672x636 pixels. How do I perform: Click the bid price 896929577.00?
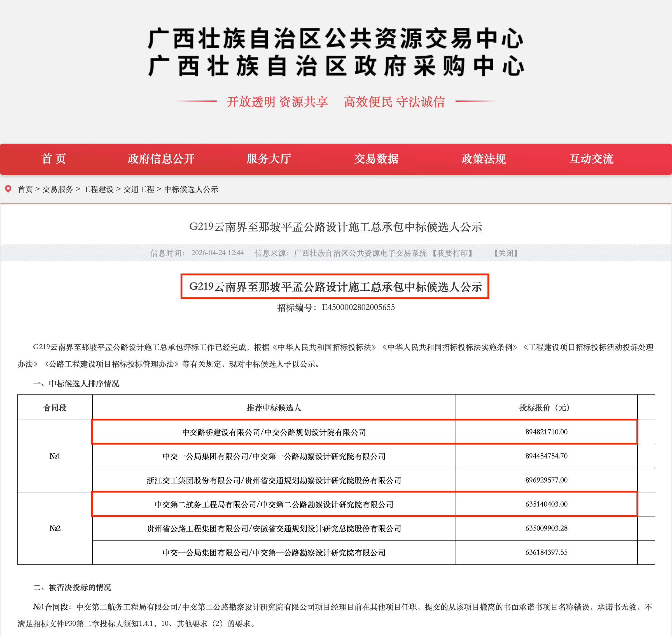click(547, 480)
